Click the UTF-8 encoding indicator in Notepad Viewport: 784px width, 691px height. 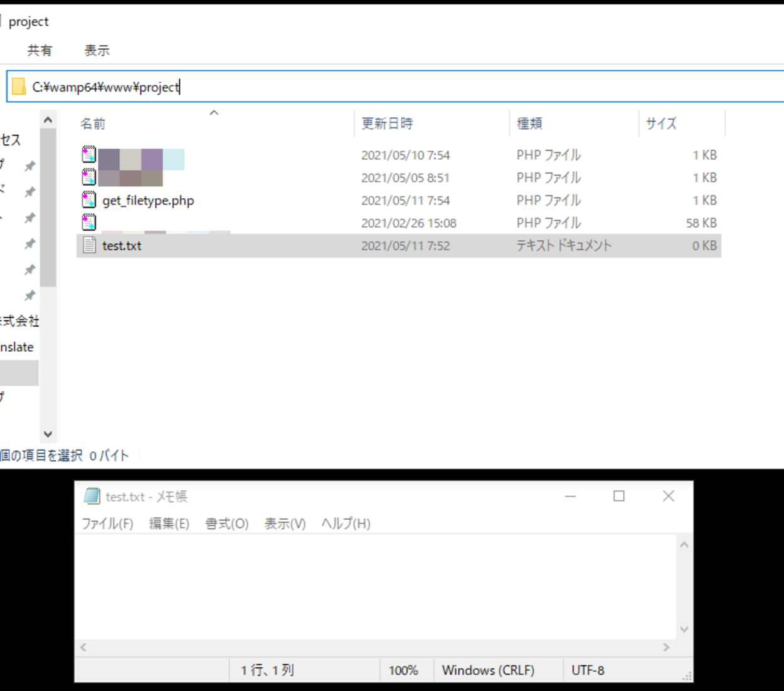[x=588, y=670]
